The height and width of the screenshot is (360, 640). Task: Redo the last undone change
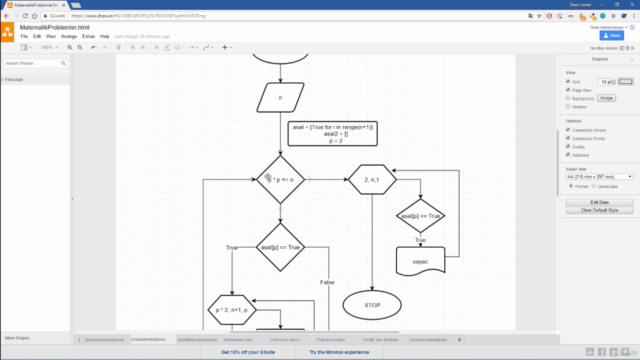pos(104,47)
